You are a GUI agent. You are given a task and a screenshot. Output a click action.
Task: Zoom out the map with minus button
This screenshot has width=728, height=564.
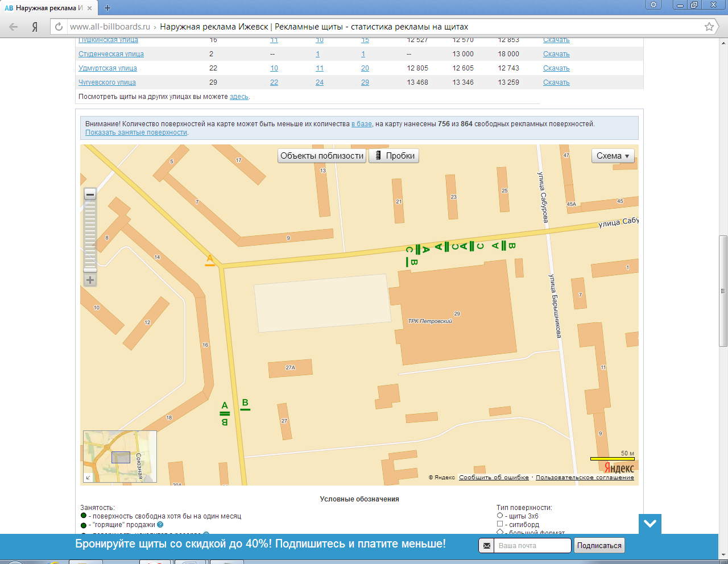[x=90, y=194]
